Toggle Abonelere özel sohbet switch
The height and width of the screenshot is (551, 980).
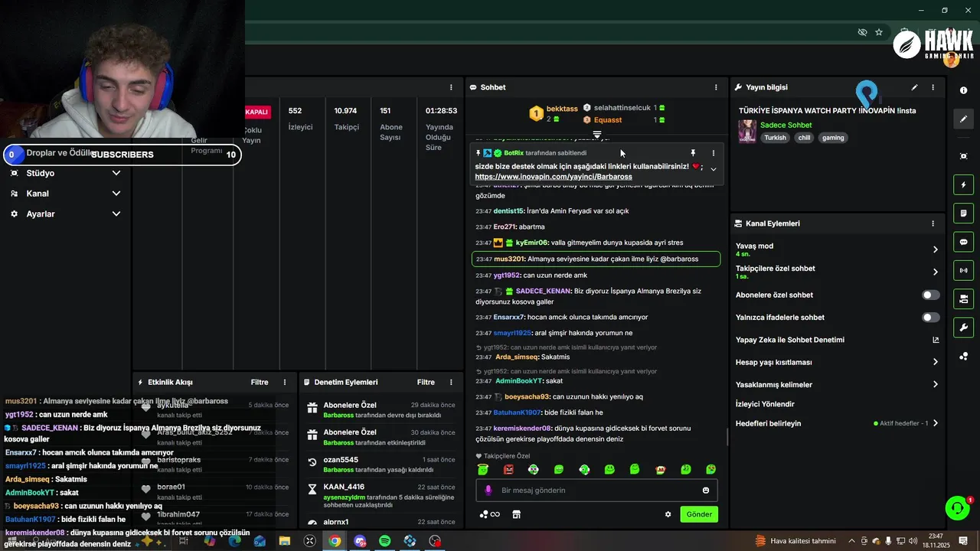click(x=930, y=295)
